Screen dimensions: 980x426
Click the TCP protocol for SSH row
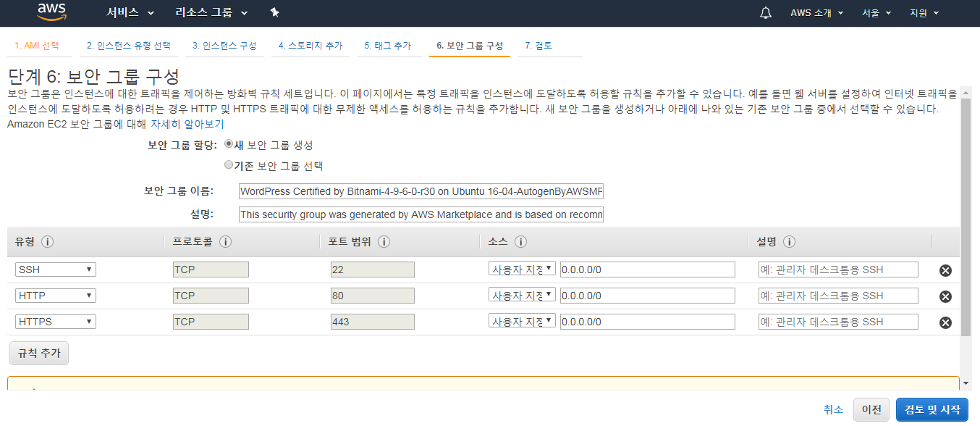pos(211,270)
